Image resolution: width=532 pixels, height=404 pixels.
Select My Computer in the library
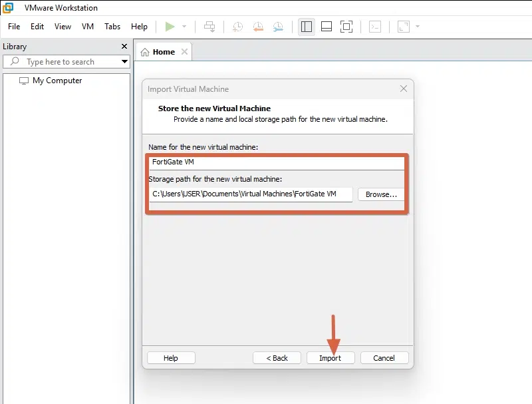pos(57,81)
